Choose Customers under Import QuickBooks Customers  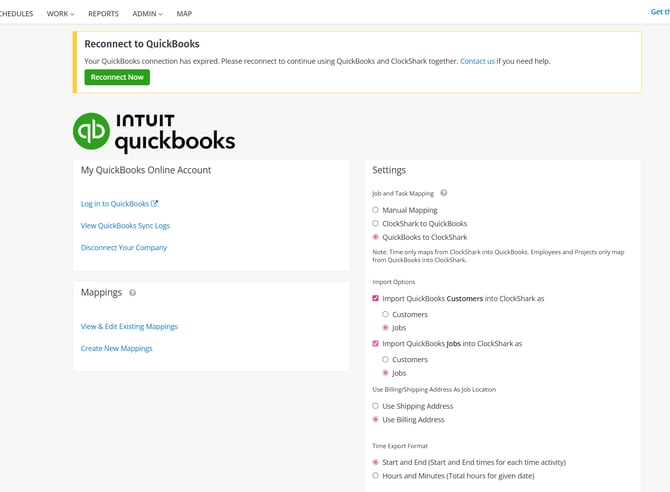point(385,314)
